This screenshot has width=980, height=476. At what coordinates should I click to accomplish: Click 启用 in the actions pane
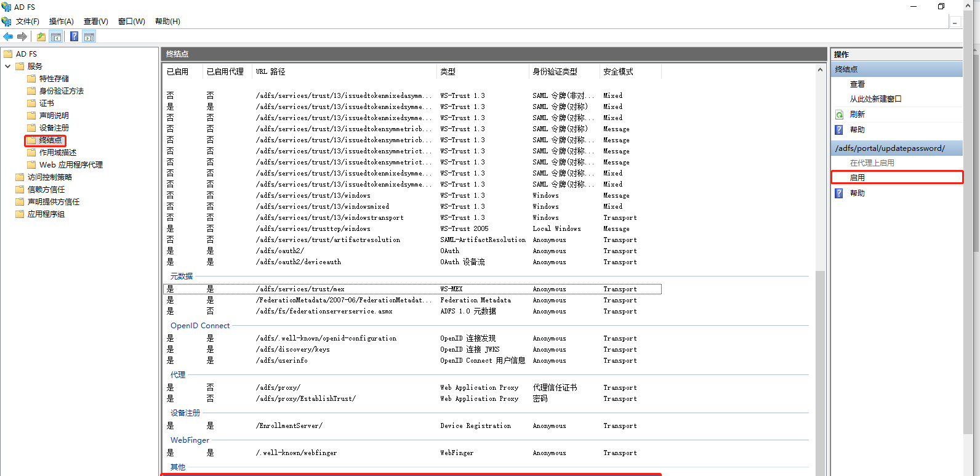(857, 178)
